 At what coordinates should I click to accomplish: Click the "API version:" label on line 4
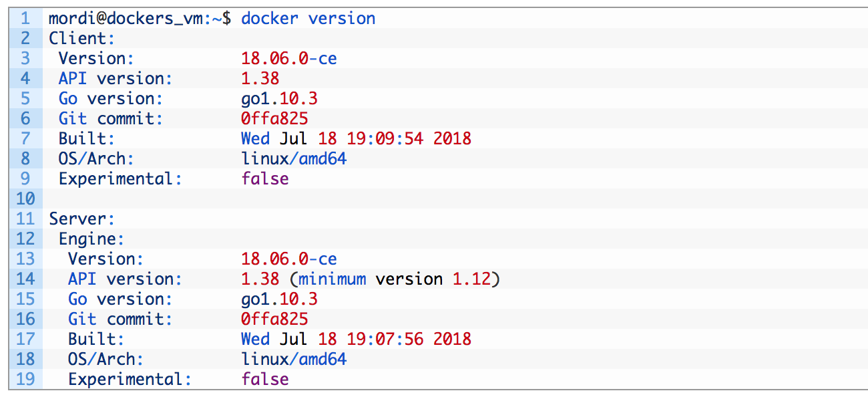tap(115, 78)
